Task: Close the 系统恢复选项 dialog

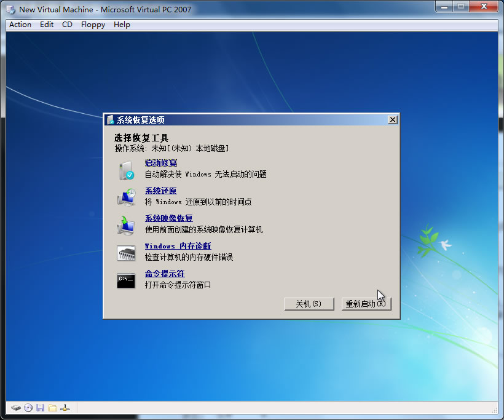Action: (x=392, y=119)
